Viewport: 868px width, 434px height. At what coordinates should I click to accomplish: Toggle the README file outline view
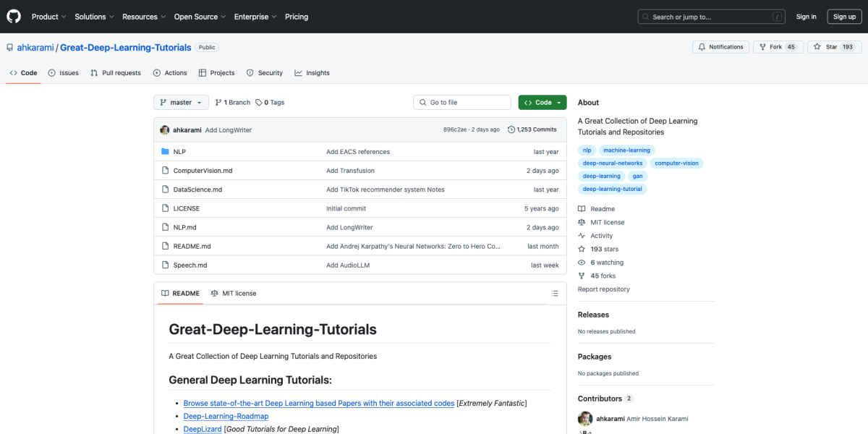555,293
